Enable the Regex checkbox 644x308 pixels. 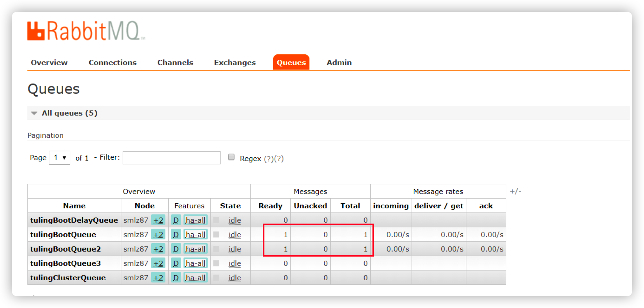click(x=231, y=157)
